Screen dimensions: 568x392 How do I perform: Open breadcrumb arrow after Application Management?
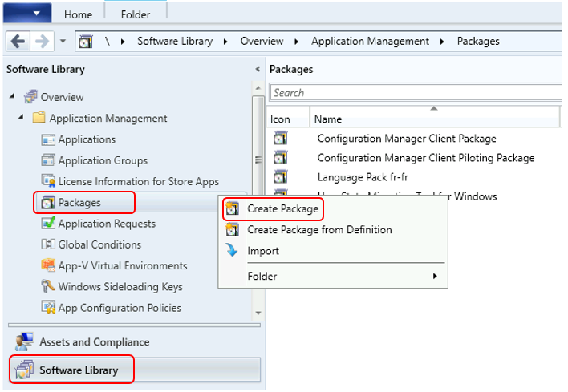pos(442,42)
